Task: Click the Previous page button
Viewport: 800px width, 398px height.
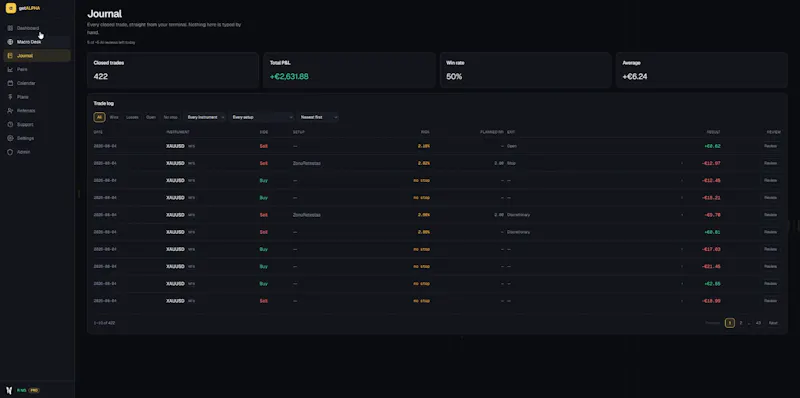Action: pos(713,323)
